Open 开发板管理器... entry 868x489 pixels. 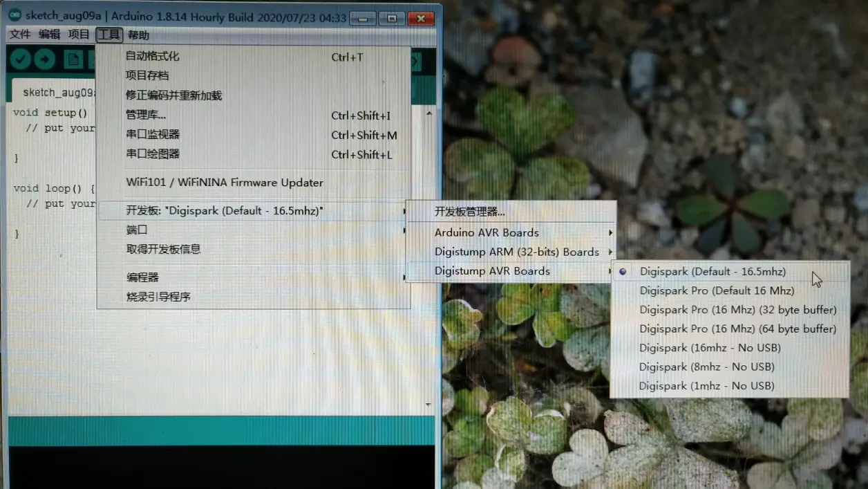[511, 212]
